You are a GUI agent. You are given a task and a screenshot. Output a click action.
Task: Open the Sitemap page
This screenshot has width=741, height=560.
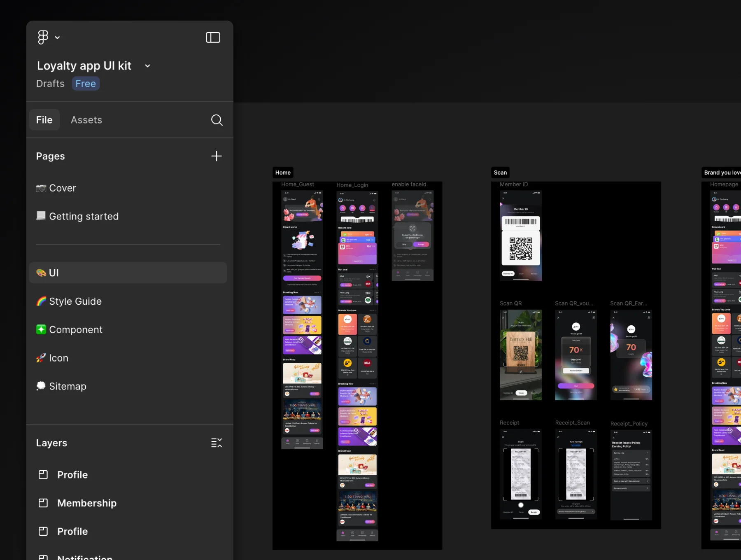(x=128, y=386)
